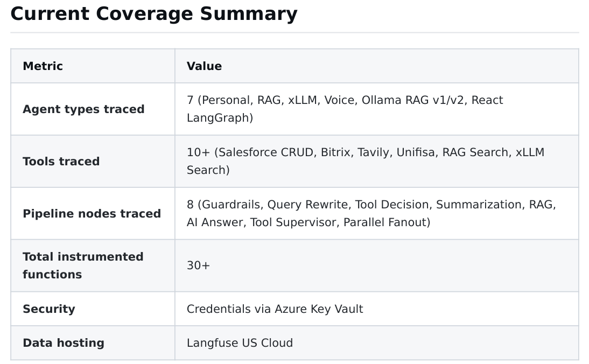The height and width of the screenshot is (364, 589).
Task: Click the Tools traced row label
Action: [x=61, y=162]
